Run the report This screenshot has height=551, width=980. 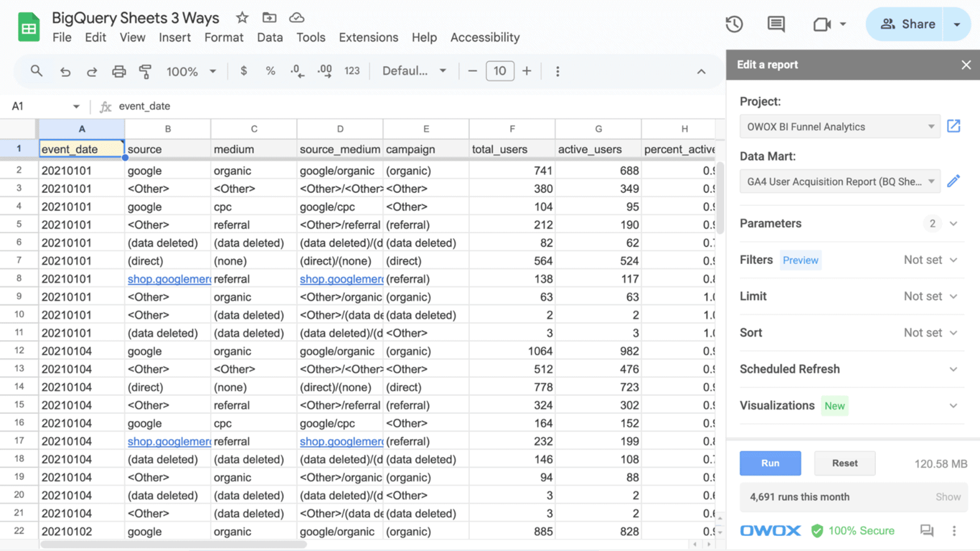[x=771, y=463]
